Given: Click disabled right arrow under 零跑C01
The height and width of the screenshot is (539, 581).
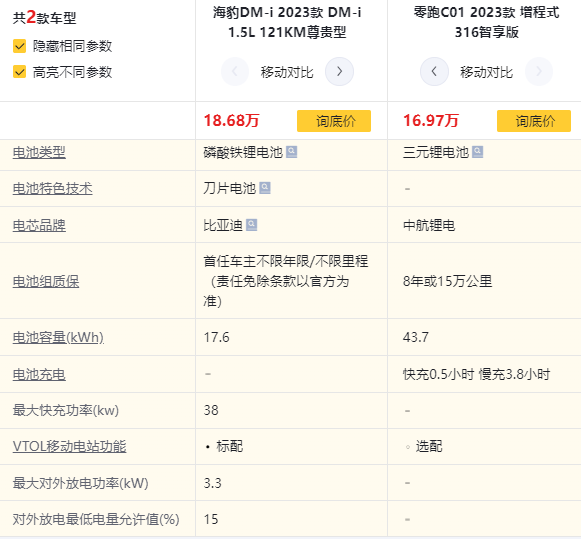Looking at the screenshot, I should [x=539, y=71].
